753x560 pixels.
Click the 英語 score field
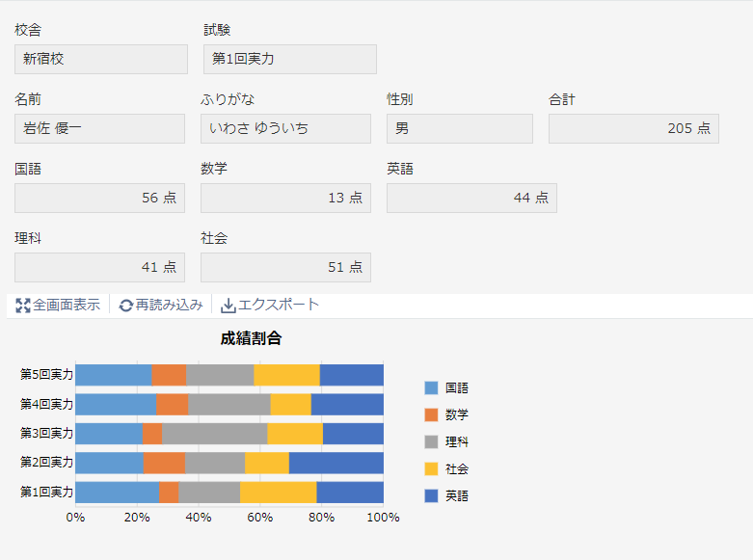471,198
